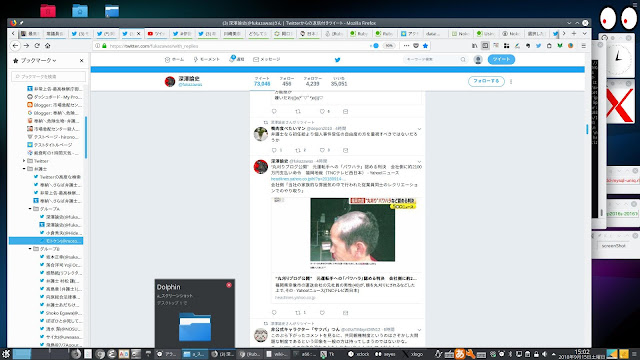Open the ダッシュボード - My Pro... bookmark

click(x=54, y=97)
